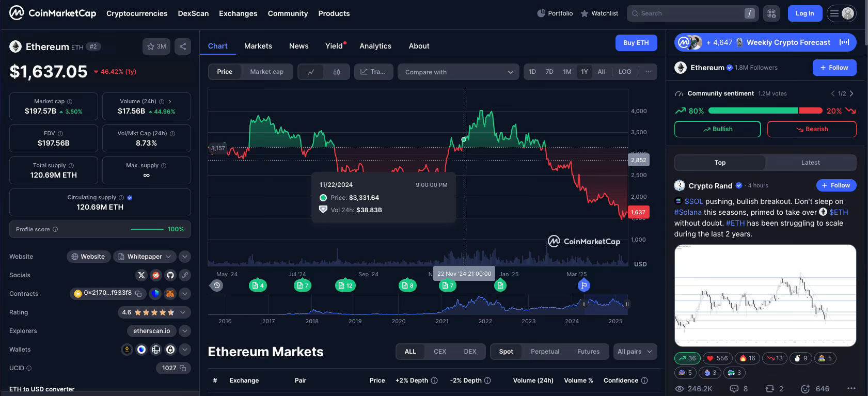Select the 1M timeframe
This screenshot has width=868, height=396.
(567, 72)
